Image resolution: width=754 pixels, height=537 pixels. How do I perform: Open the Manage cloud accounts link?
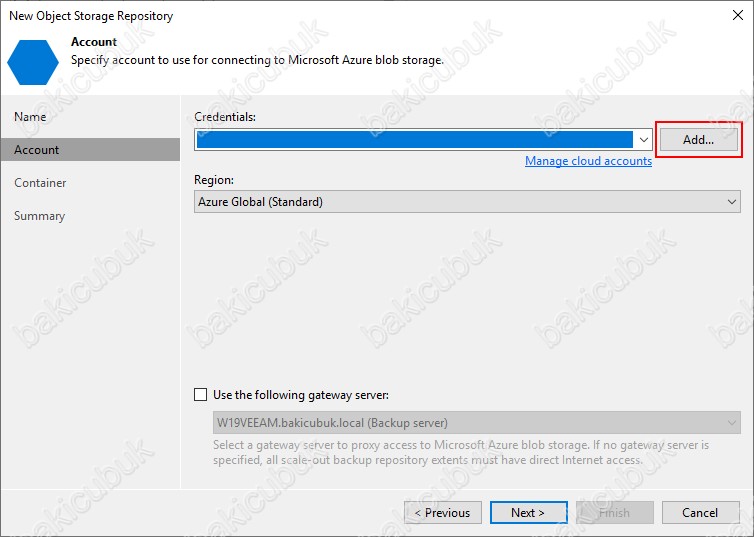(x=588, y=161)
